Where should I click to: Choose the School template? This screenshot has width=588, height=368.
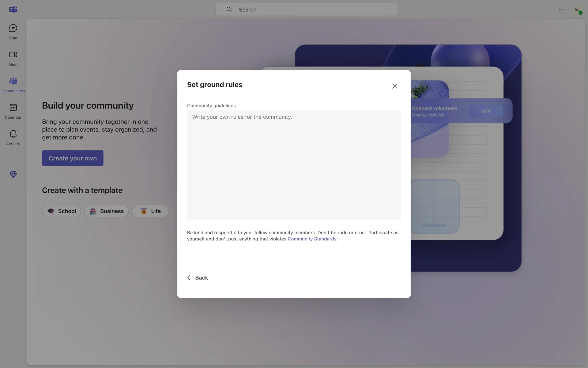tap(62, 211)
